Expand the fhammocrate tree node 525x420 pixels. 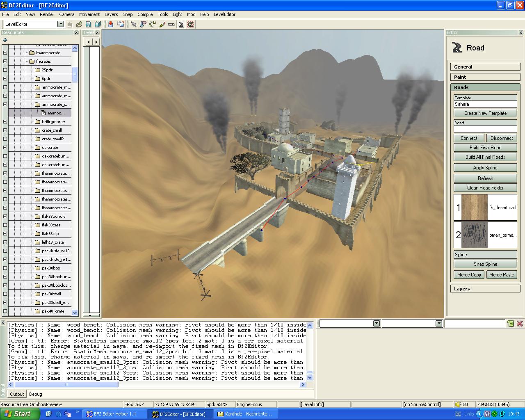(x=5, y=52)
